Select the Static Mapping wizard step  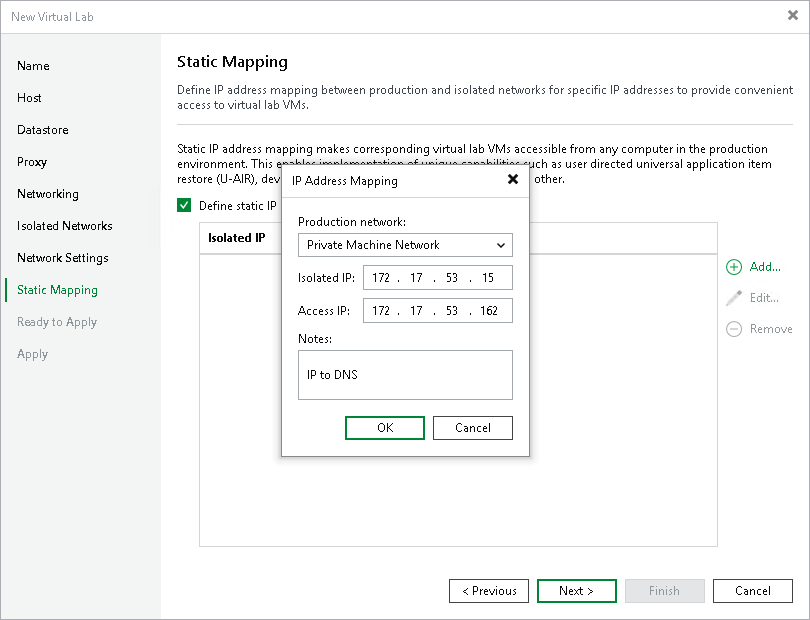tap(57, 290)
